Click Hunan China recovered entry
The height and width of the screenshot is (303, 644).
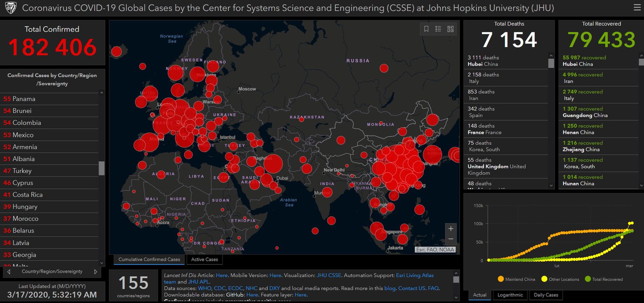(599, 180)
